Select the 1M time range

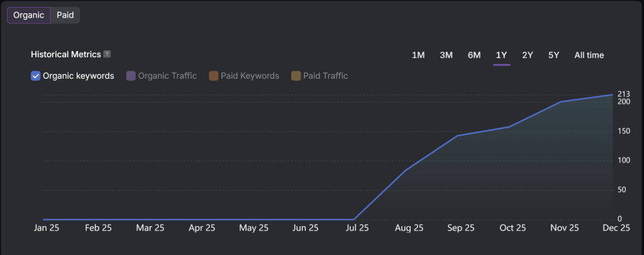pyautogui.click(x=418, y=55)
